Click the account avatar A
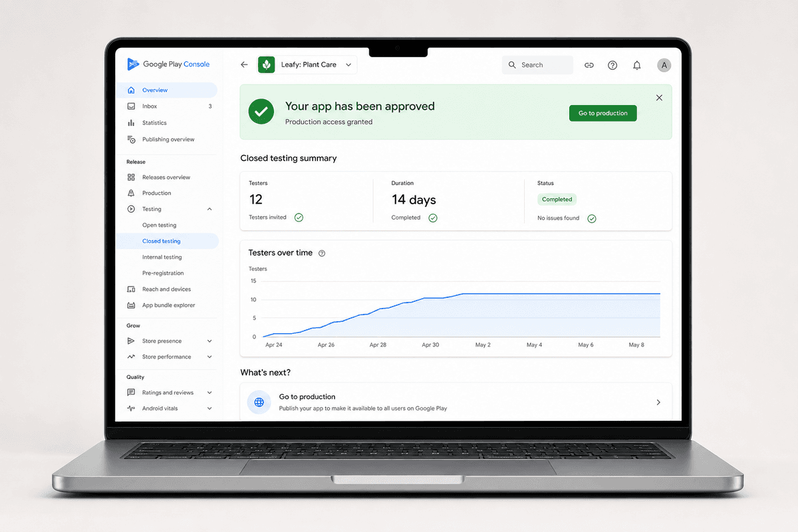The height and width of the screenshot is (532, 798). pos(664,65)
